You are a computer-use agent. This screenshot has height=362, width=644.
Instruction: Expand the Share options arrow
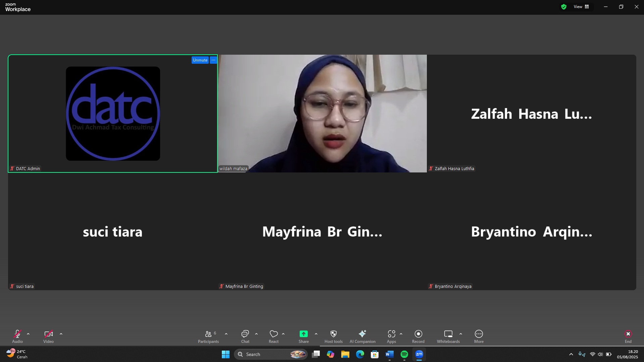pyautogui.click(x=316, y=334)
